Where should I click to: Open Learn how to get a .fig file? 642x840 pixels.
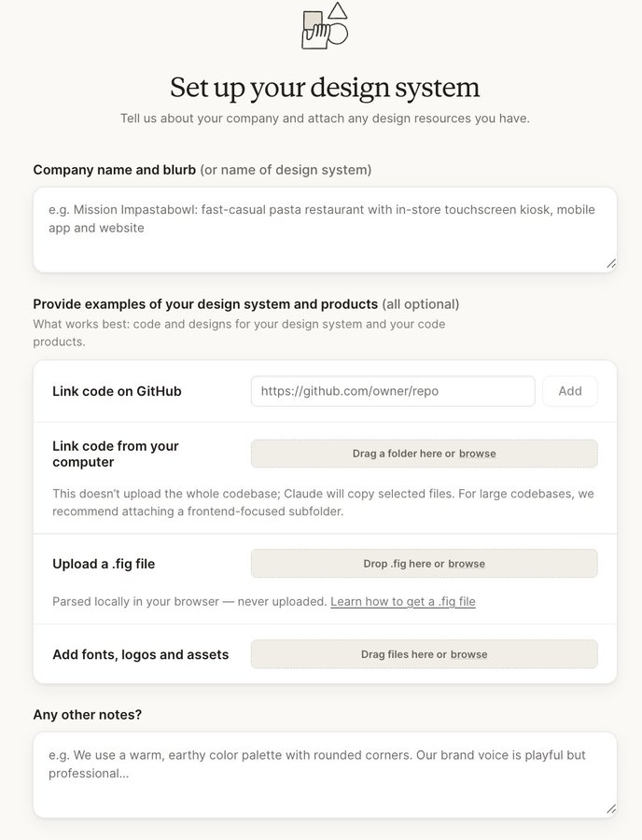coord(403,602)
